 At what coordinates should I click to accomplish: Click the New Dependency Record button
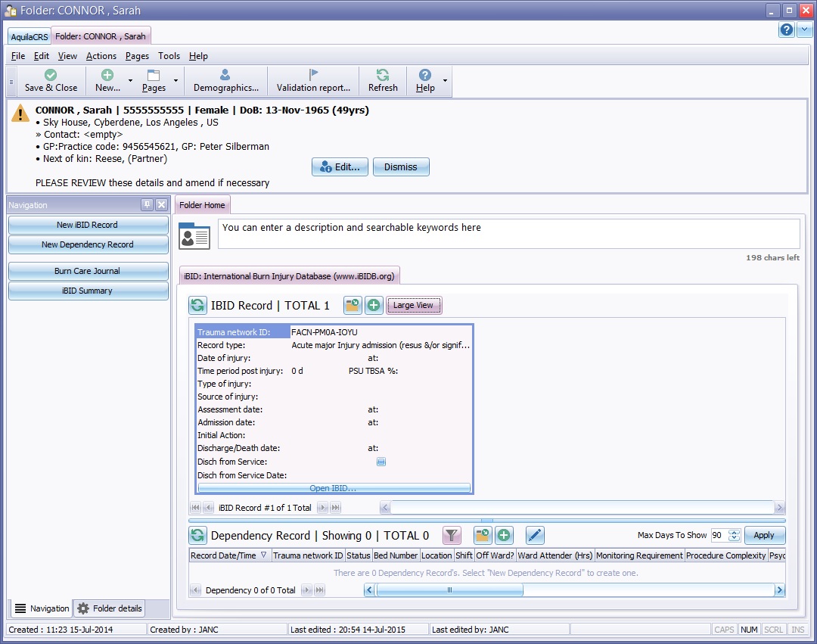point(88,244)
